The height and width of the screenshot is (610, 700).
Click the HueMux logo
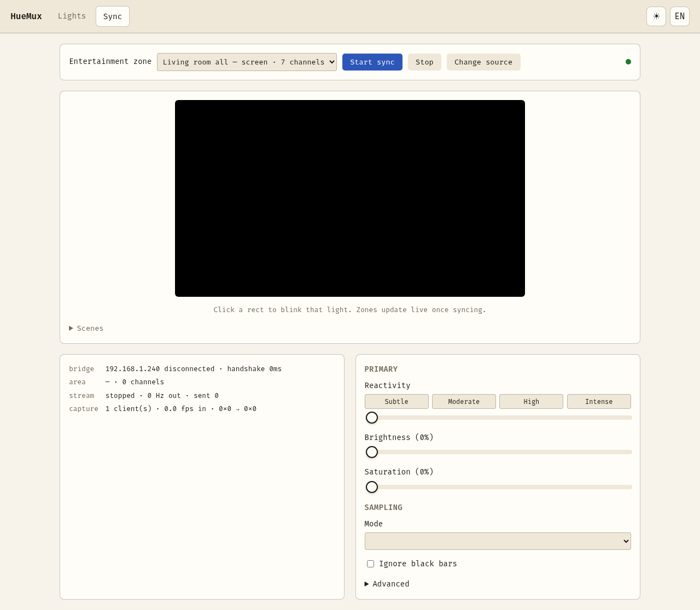tap(26, 16)
